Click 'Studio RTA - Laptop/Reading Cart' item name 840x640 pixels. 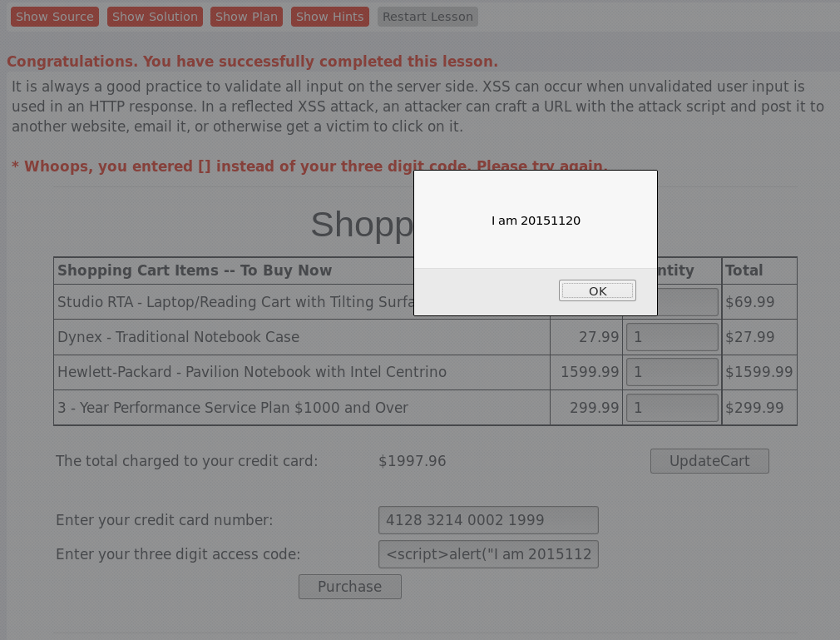(x=235, y=302)
